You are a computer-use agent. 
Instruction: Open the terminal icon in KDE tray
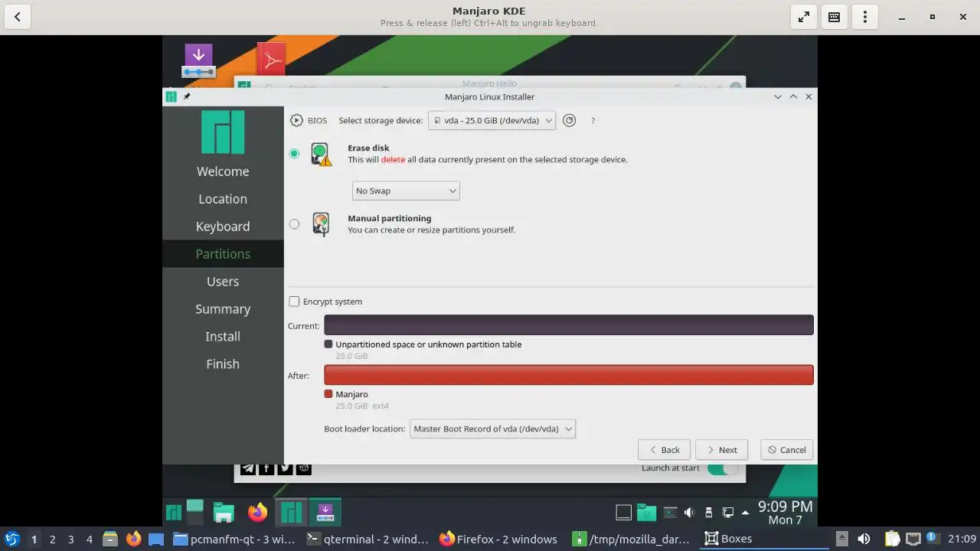[670, 513]
